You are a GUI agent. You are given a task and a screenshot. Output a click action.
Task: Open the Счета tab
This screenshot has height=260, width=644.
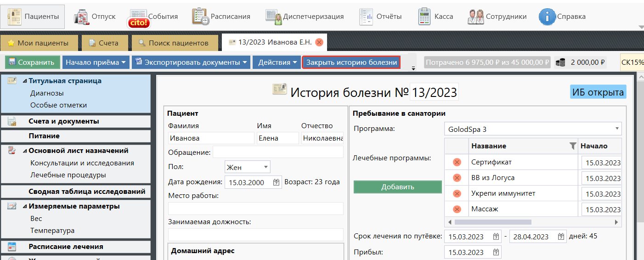click(x=103, y=43)
